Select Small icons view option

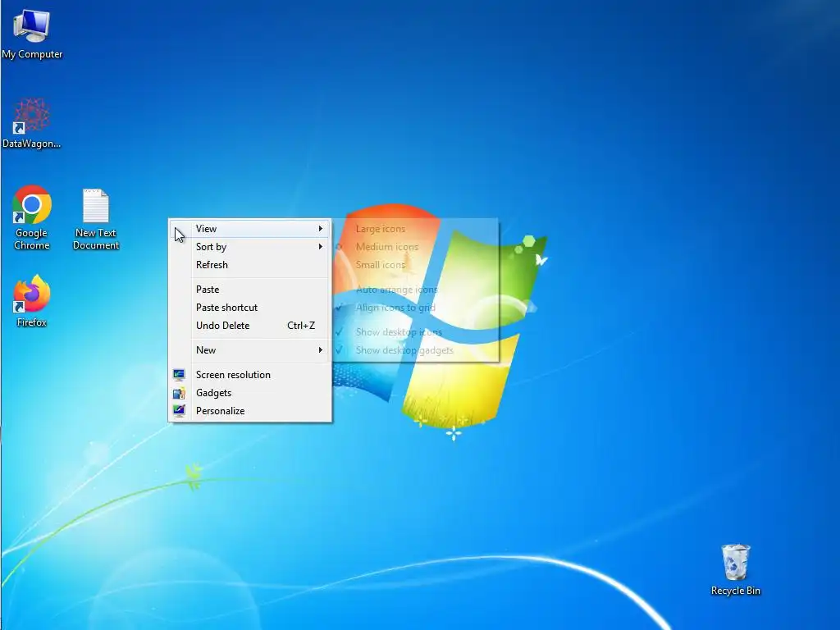(x=415, y=265)
